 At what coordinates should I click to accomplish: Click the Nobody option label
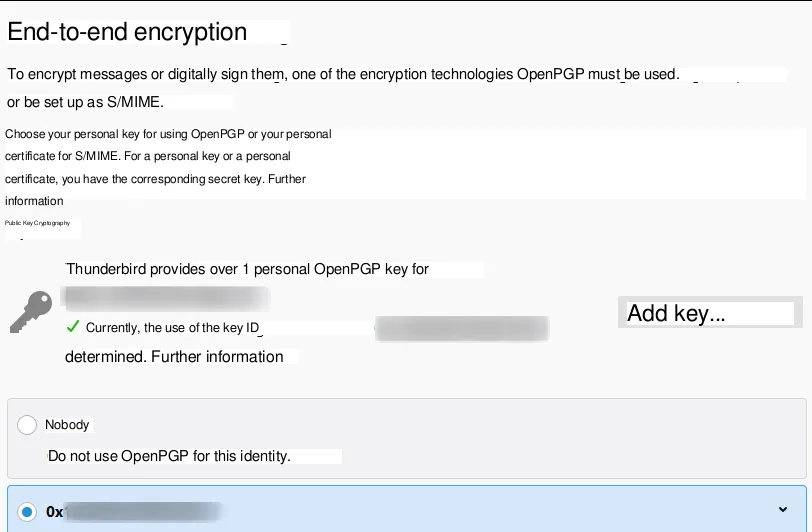(x=67, y=425)
